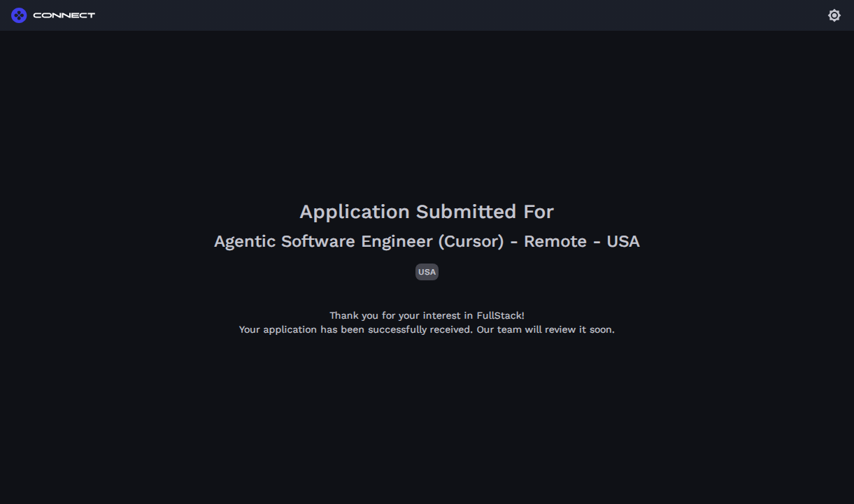Viewport: 854px width, 504px height.
Task: Click the "Application Submitted For" heading
Action: (x=427, y=211)
